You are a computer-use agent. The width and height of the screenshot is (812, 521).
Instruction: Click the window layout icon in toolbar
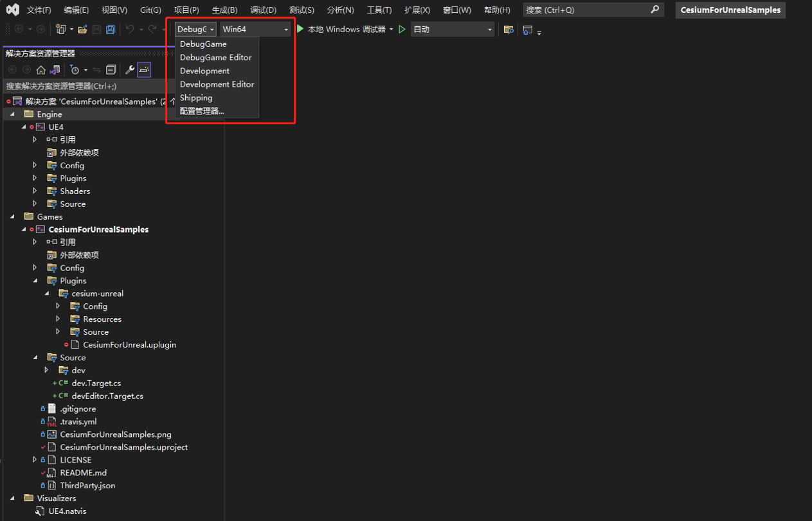pyautogui.click(x=528, y=30)
